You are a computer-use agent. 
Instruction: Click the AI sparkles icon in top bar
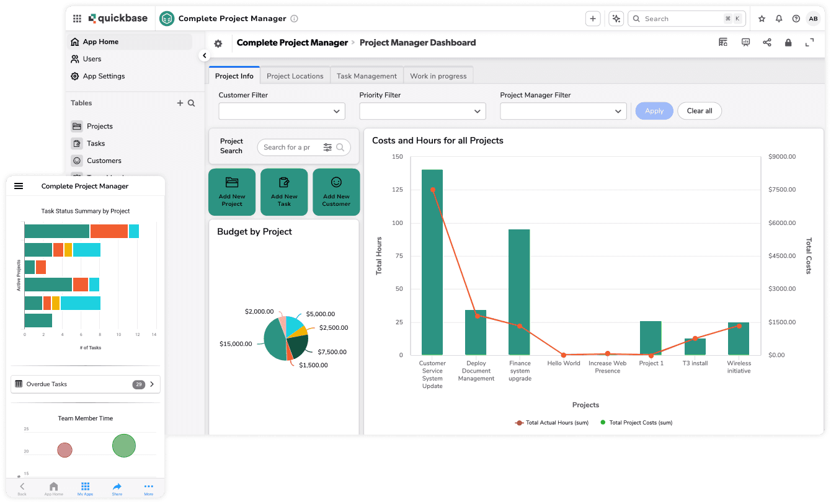(x=616, y=19)
